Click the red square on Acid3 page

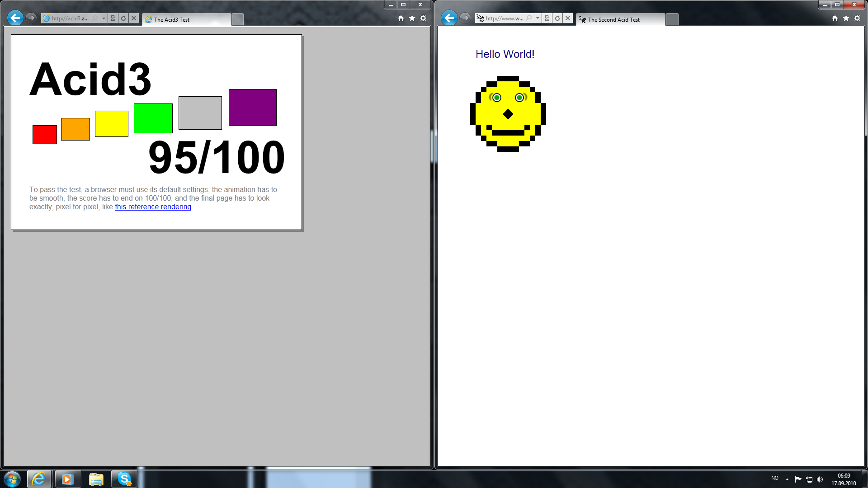[45, 135]
